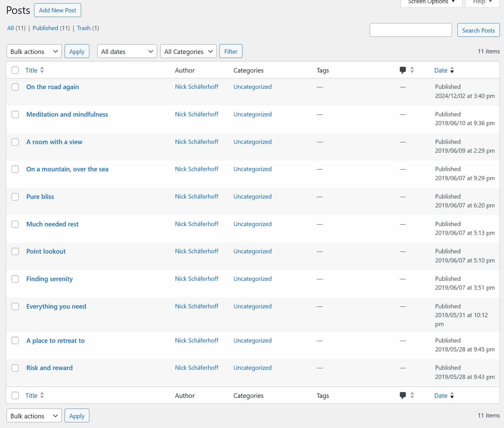This screenshot has width=504, height=428.
Task: Select the 'Much needed rest' checkbox
Action: pyautogui.click(x=15, y=224)
